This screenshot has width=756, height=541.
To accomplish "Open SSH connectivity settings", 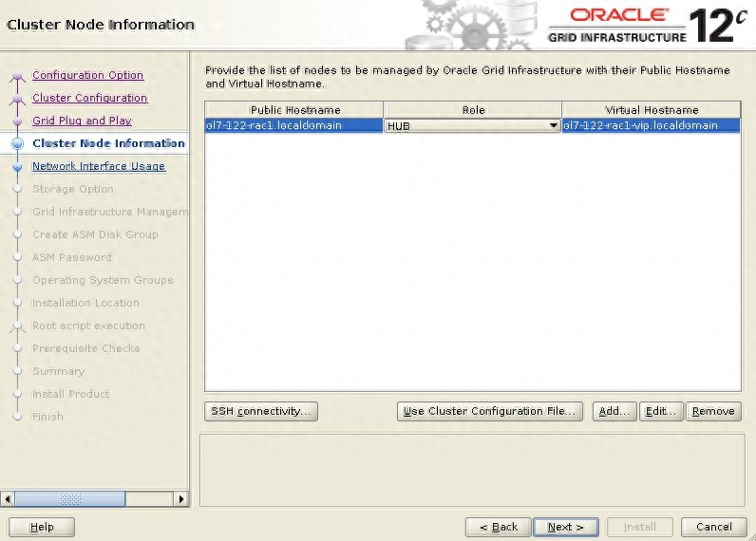I will tap(261, 411).
